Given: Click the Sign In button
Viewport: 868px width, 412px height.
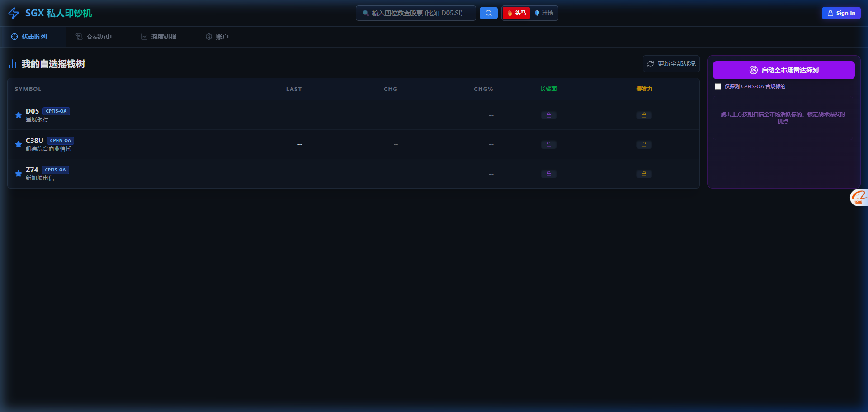Looking at the screenshot, I should [841, 13].
